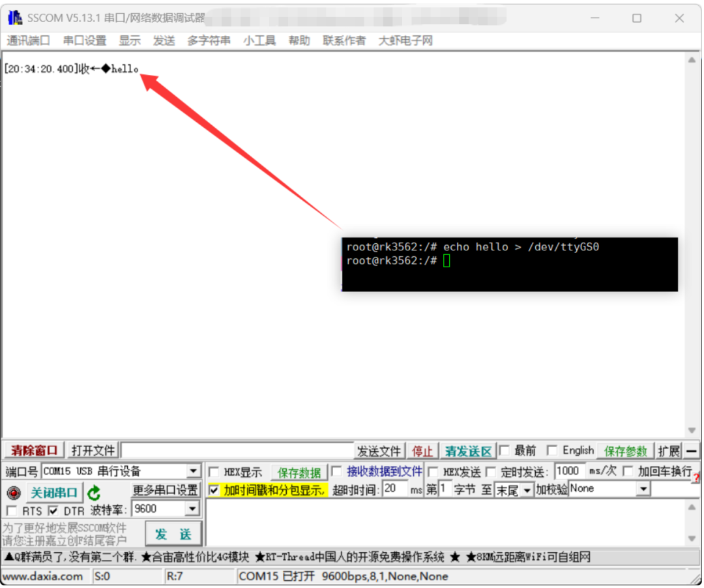This screenshot has height=588, width=704.
Task: Toggle the HEX发送 checkbox
Action: tap(433, 472)
